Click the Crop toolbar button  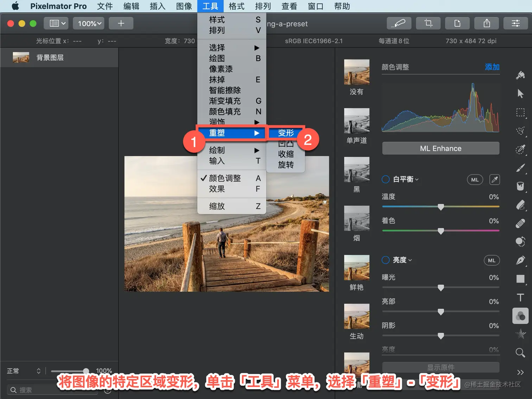click(428, 23)
